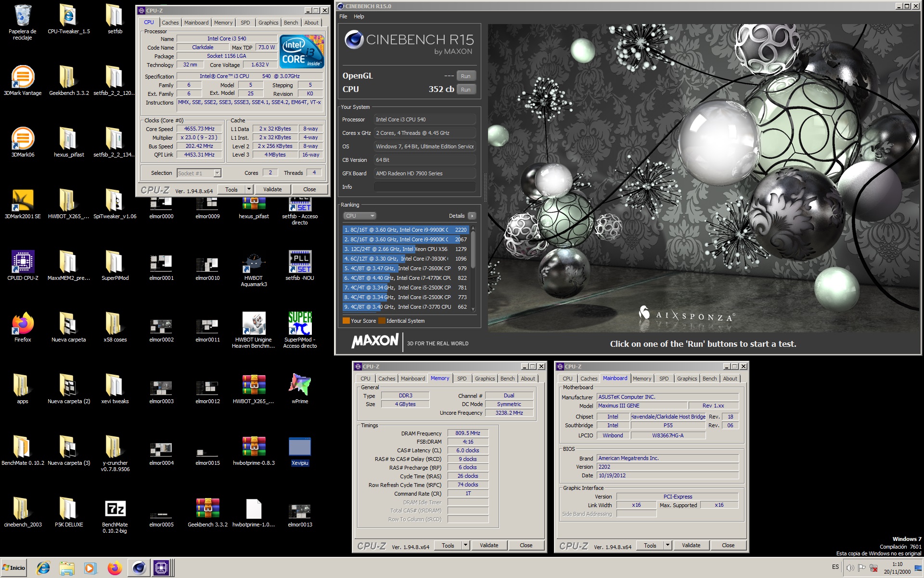Screen dimensions: 924x578
Task: Click the ranking list scrollbar
Action: (473, 269)
